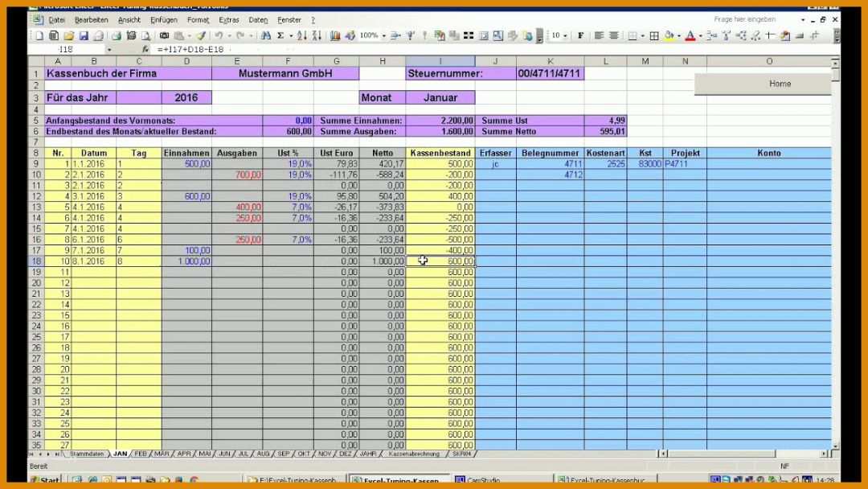Switch to the Kassenabrechnung sheet tab
The height and width of the screenshot is (489, 868).
pyautogui.click(x=414, y=454)
